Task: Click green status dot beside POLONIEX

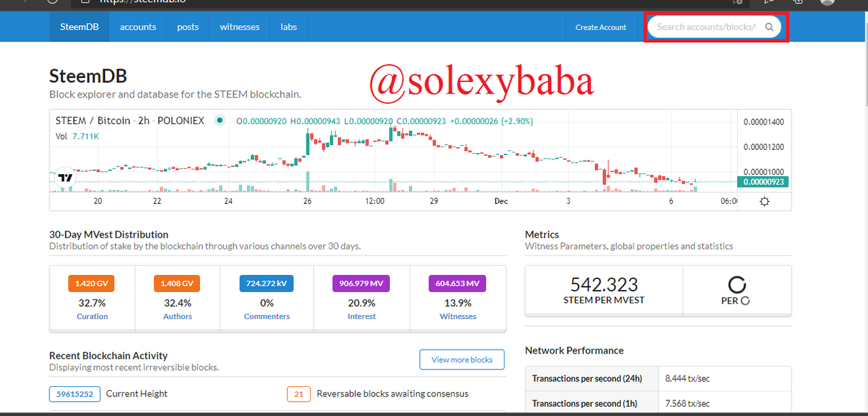Action: point(219,121)
